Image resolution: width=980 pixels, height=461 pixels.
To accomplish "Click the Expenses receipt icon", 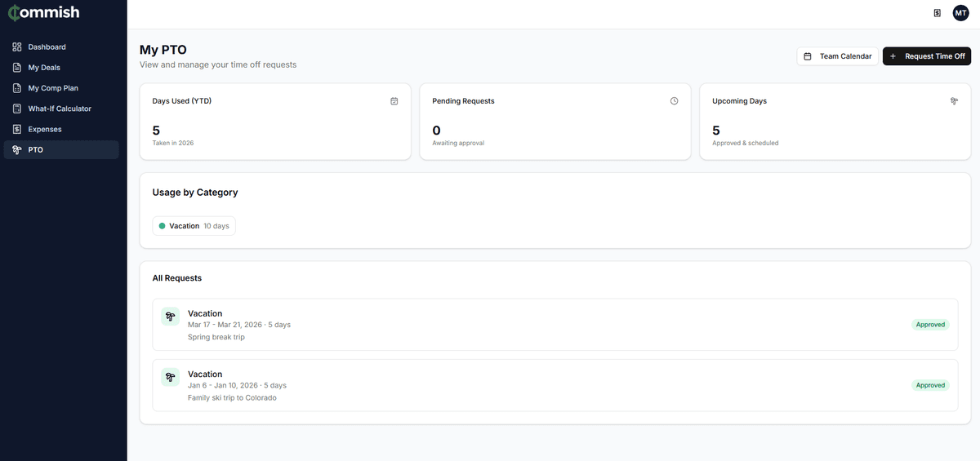I will (x=17, y=129).
